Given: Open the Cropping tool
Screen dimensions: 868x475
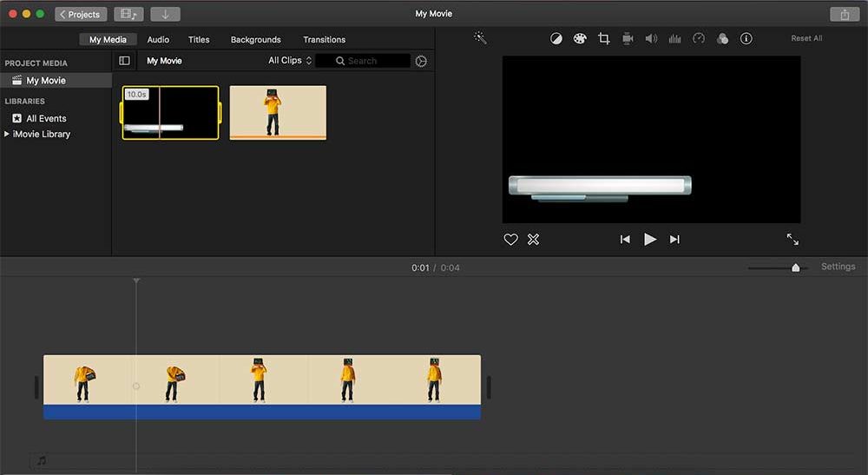Looking at the screenshot, I should (x=604, y=38).
